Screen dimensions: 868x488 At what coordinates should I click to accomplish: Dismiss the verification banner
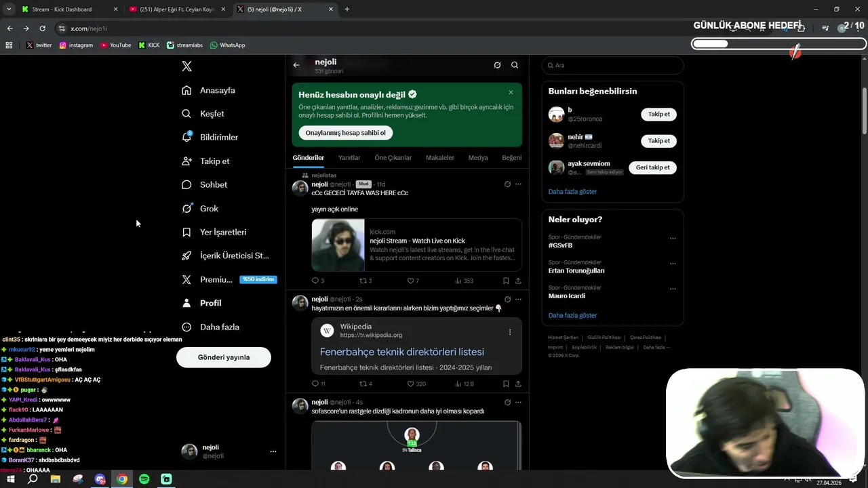[511, 92]
